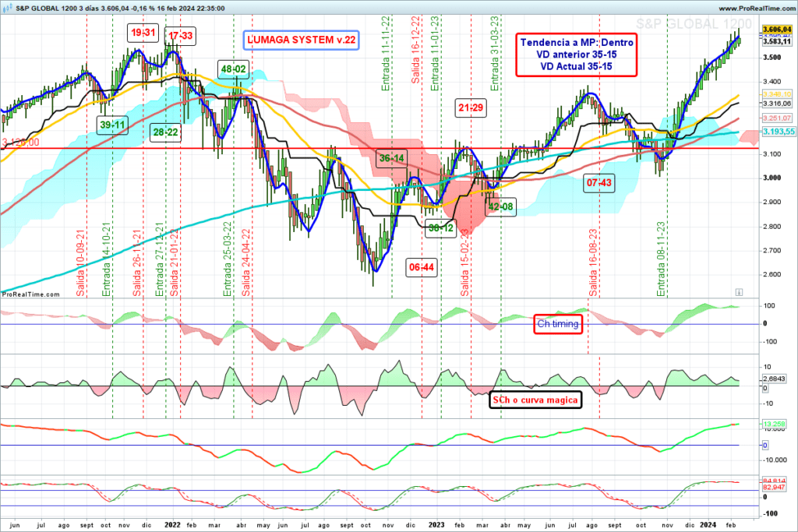Click the 3.500 tick on price axis
Screen dimensions: 798x532
[772, 58]
